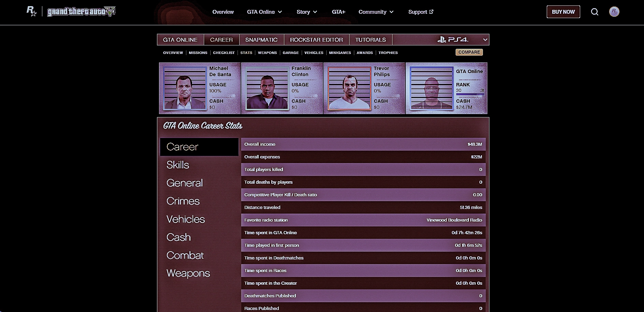Click the Time spent in the Creator label
This screenshot has width=644, height=312.
(271, 283)
